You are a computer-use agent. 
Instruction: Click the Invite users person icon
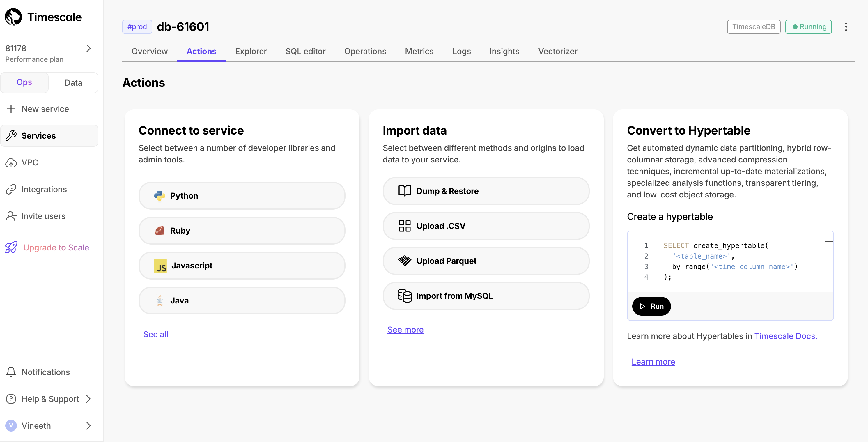11,216
